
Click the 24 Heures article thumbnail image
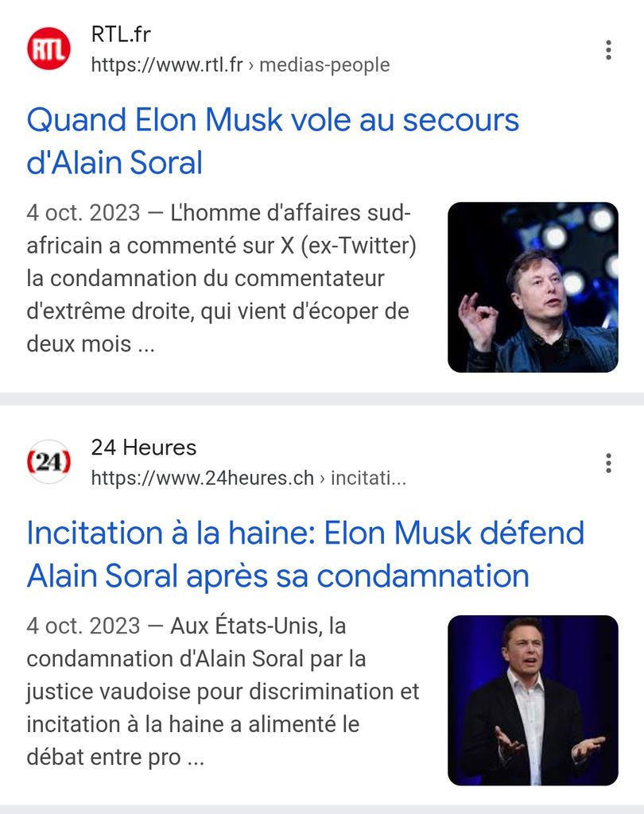tap(533, 700)
